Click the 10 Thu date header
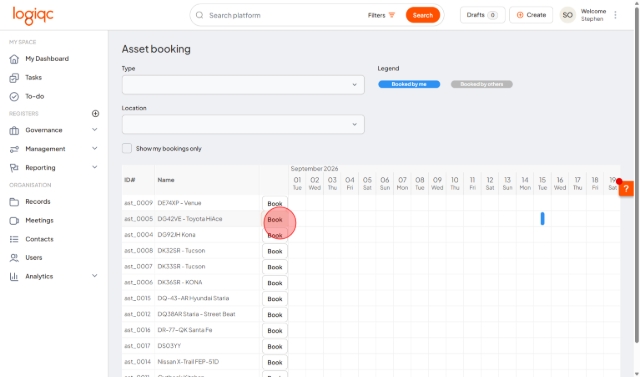Viewport: 640px width, 377px height. (455, 183)
